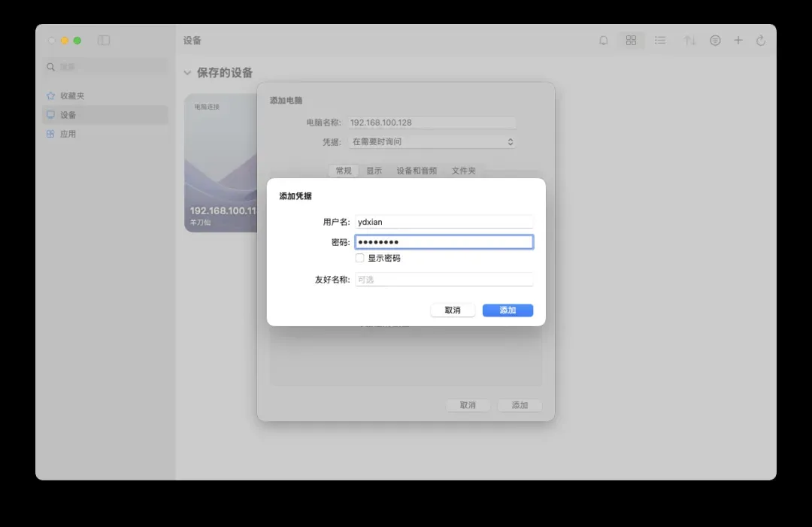The height and width of the screenshot is (527, 812).
Task: Click the plus icon to add device
Action: click(738, 41)
